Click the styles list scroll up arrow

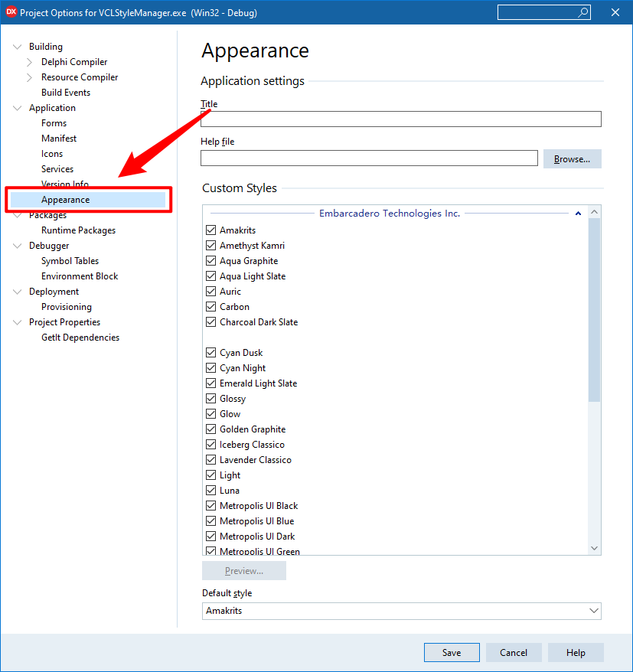pos(594,212)
